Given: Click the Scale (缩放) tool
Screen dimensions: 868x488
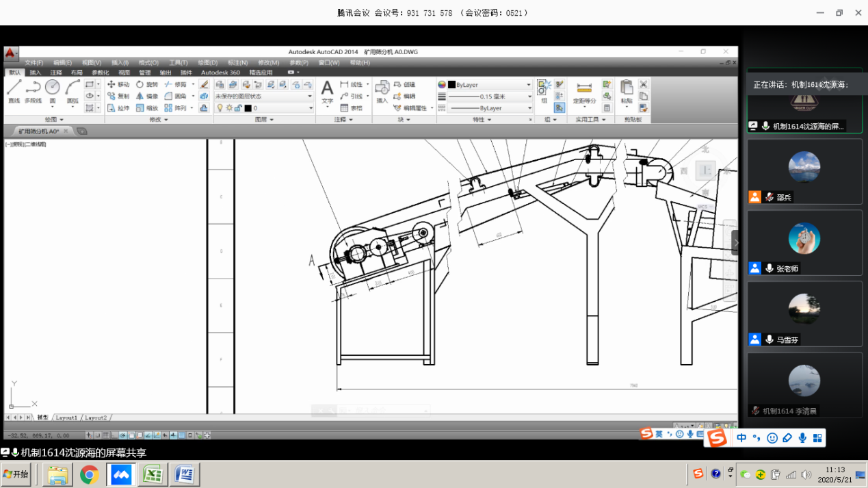Looking at the screenshot, I should click(146, 108).
